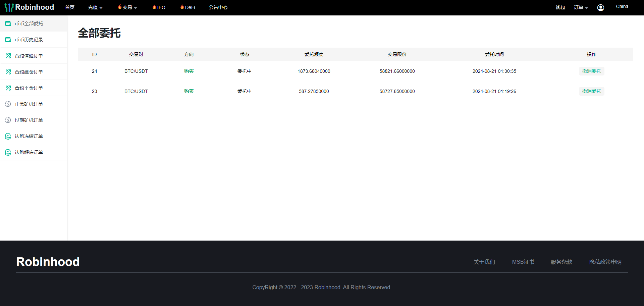The image size is (644, 306).
Task: Cancel order 23 with 撤消委托
Action: click(592, 91)
